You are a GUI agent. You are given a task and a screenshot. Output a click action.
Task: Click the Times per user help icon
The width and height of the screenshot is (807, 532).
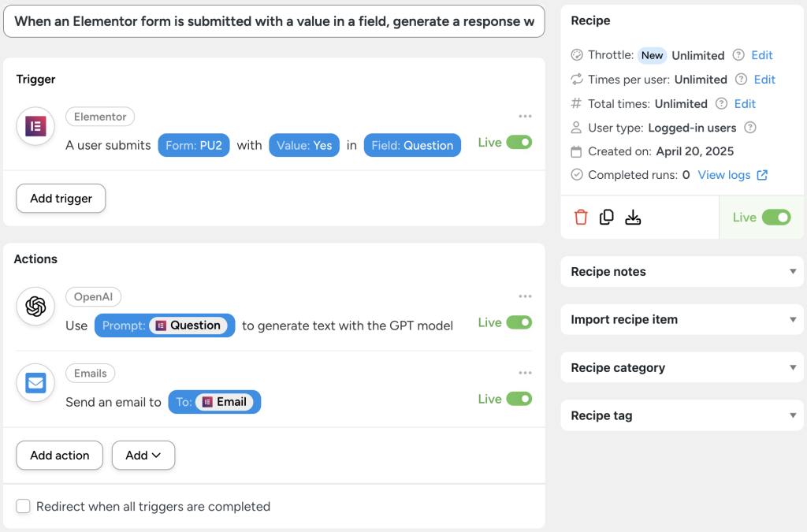coord(741,79)
